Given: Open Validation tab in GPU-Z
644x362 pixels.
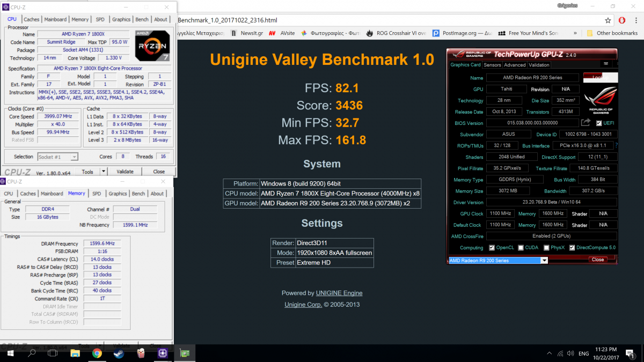Looking at the screenshot, I should tap(539, 65).
